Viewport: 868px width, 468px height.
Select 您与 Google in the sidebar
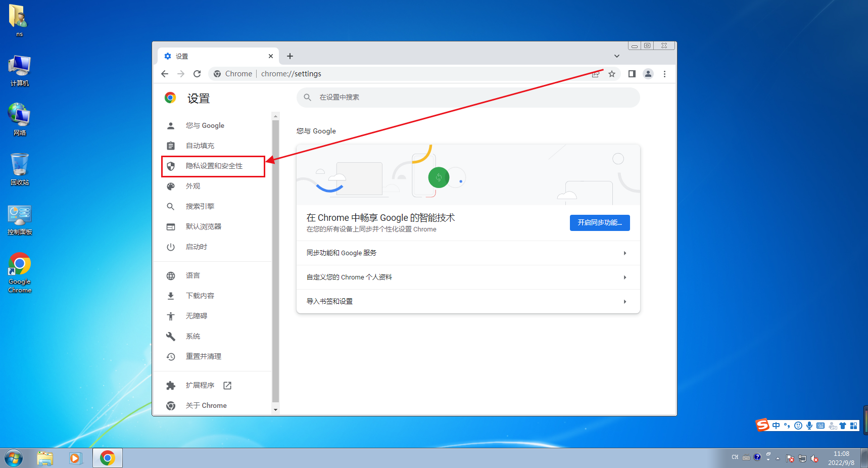point(213,125)
